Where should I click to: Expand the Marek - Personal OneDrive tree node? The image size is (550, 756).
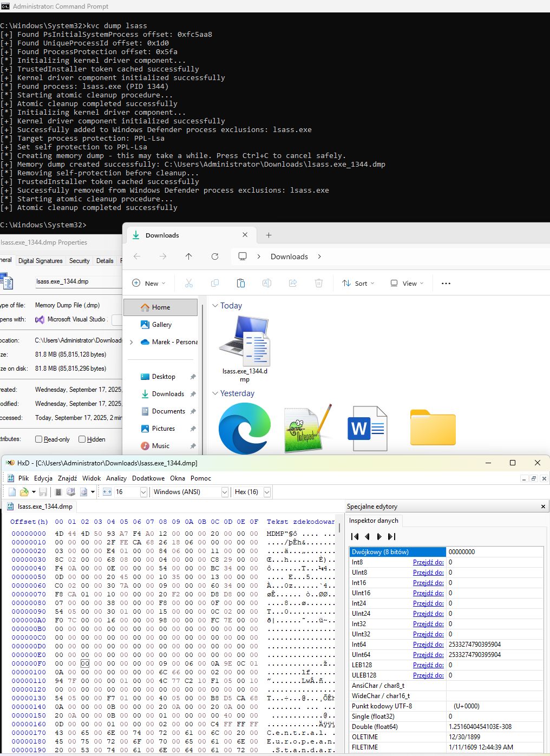pos(132,342)
